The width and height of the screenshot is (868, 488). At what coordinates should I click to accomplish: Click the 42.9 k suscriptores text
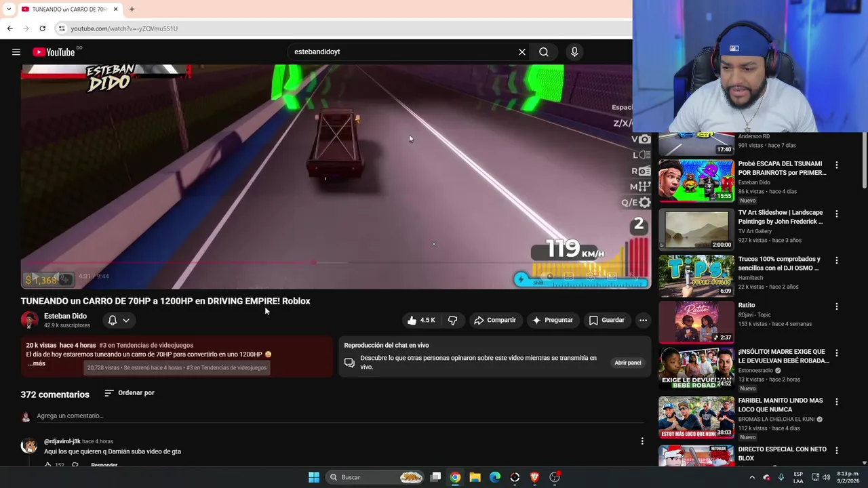coord(67,325)
